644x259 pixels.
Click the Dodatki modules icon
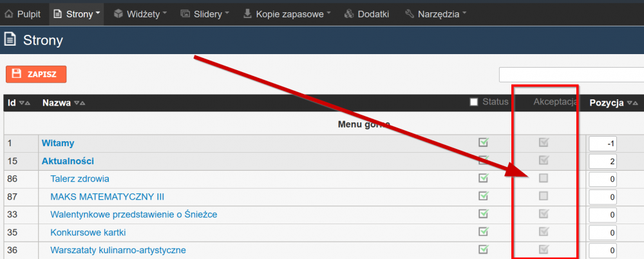click(x=349, y=14)
